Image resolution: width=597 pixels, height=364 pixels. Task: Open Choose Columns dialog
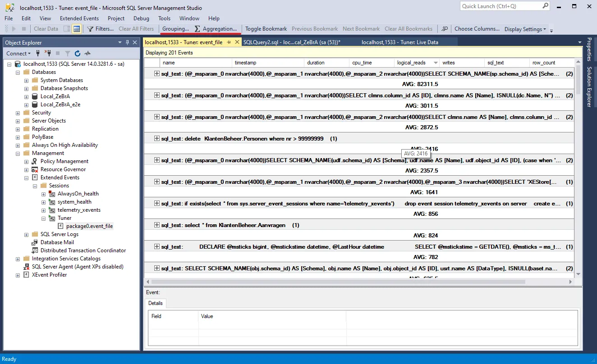477,29
